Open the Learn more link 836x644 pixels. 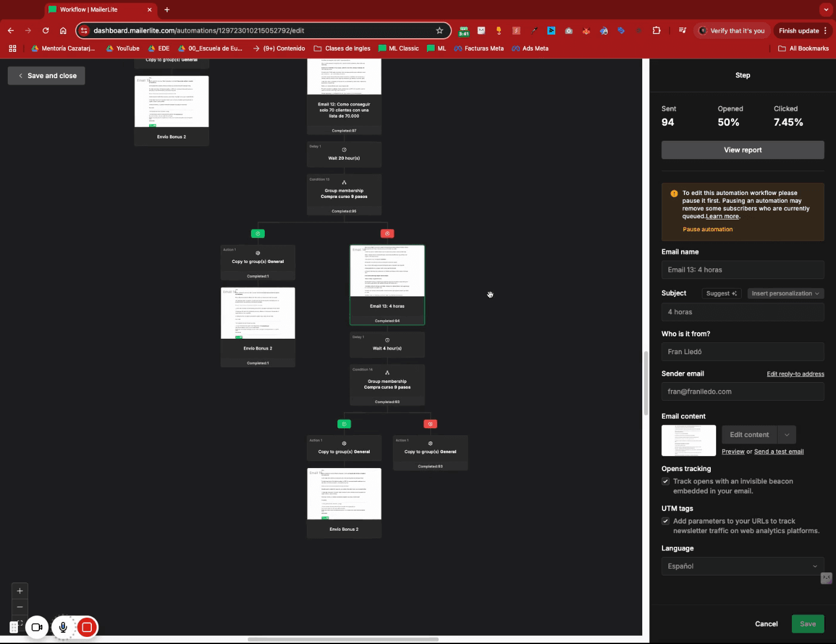click(722, 216)
